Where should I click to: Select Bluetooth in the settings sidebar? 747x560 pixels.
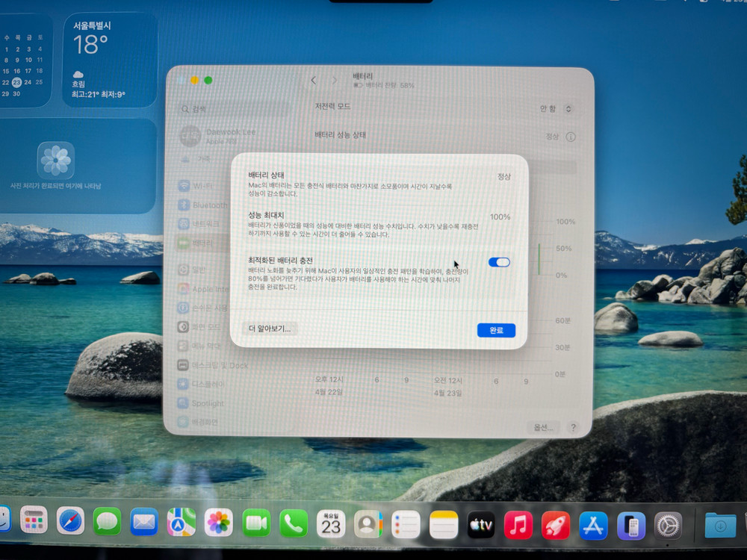[205, 205]
